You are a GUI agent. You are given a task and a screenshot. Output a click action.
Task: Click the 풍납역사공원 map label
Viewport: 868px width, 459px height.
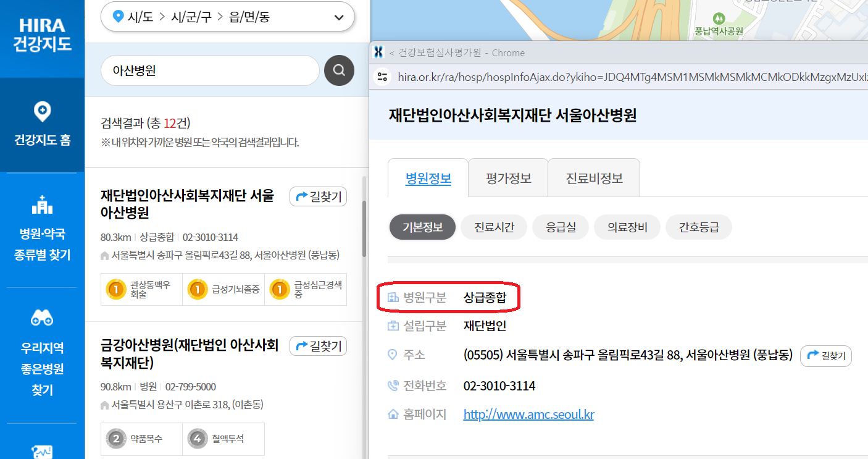pyautogui.click(x=719, y=30)
